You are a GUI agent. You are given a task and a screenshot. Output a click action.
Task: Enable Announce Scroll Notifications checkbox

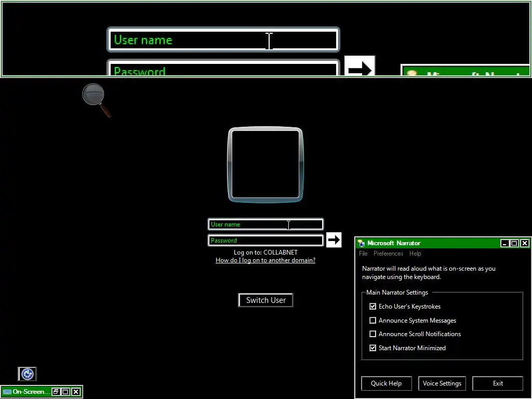373,334
